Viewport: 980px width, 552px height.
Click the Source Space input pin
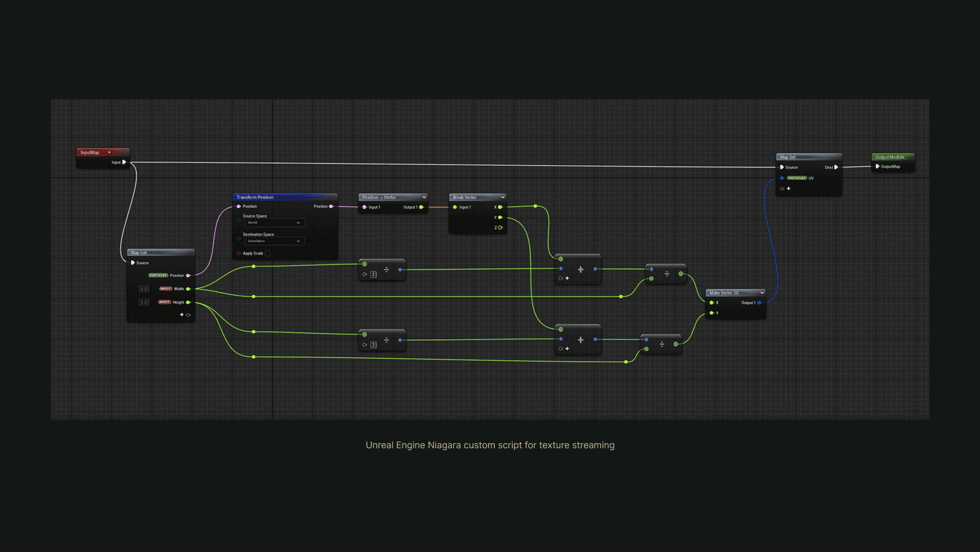tap(238, 220)
